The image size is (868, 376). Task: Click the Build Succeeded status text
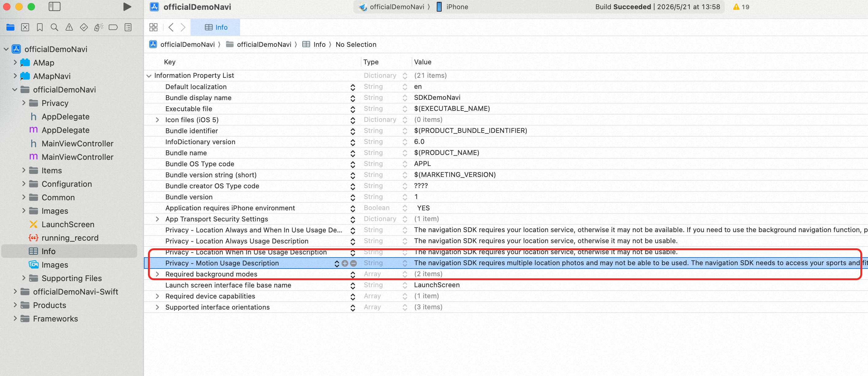click(623, 7)
